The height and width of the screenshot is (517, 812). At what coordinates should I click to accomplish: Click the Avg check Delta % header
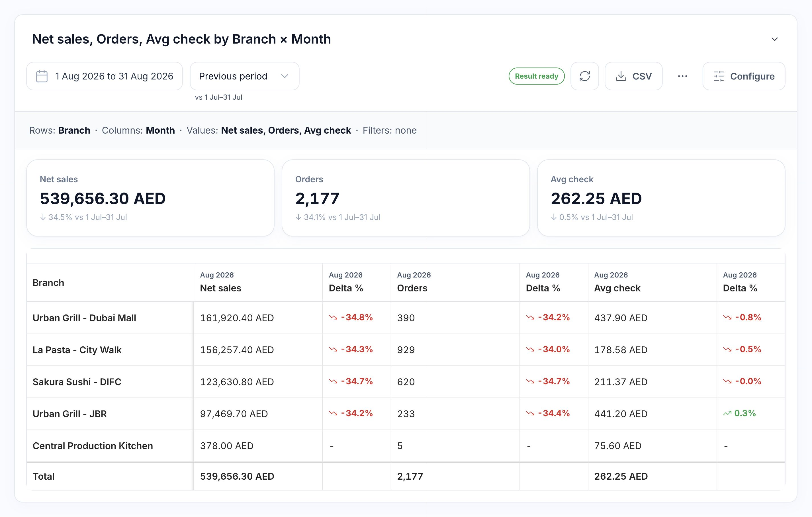click(x=751, y=283)
